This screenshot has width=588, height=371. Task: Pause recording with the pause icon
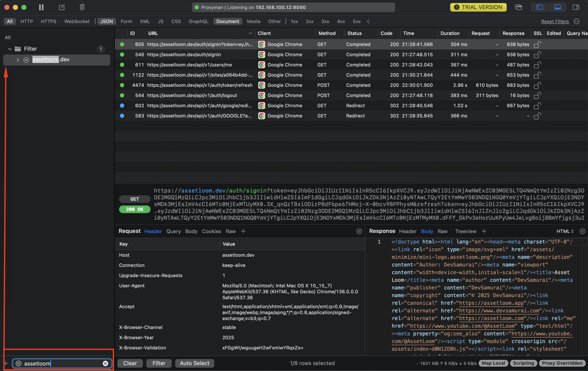pyautogui.click(x=41, y=7)
